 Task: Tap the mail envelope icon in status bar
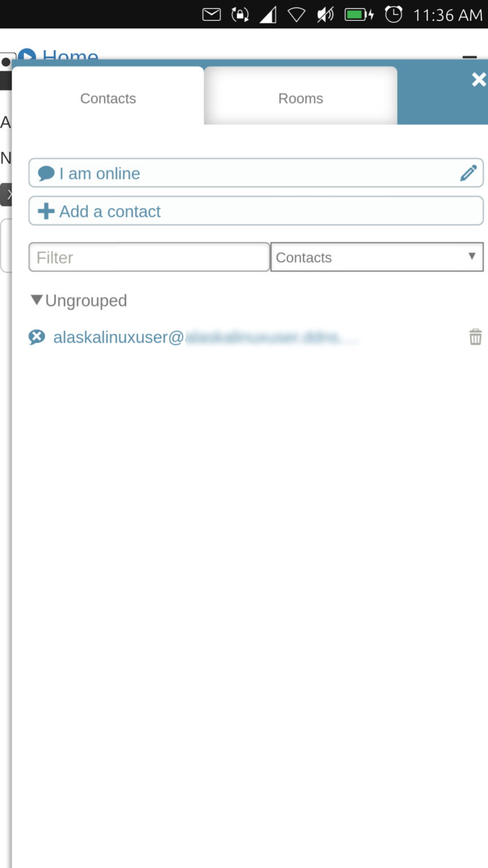point(211,15)
